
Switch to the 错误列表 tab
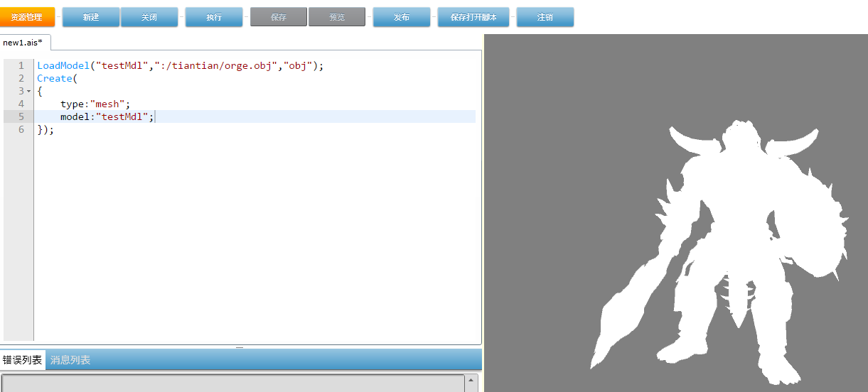(x=23, y=360)
